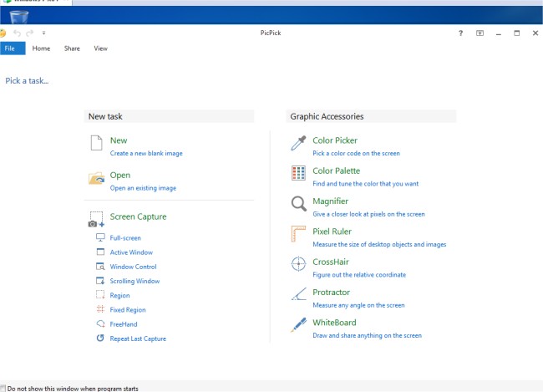Choose Window Control capture
Screen dimensions: 543x392
(134, 267)
